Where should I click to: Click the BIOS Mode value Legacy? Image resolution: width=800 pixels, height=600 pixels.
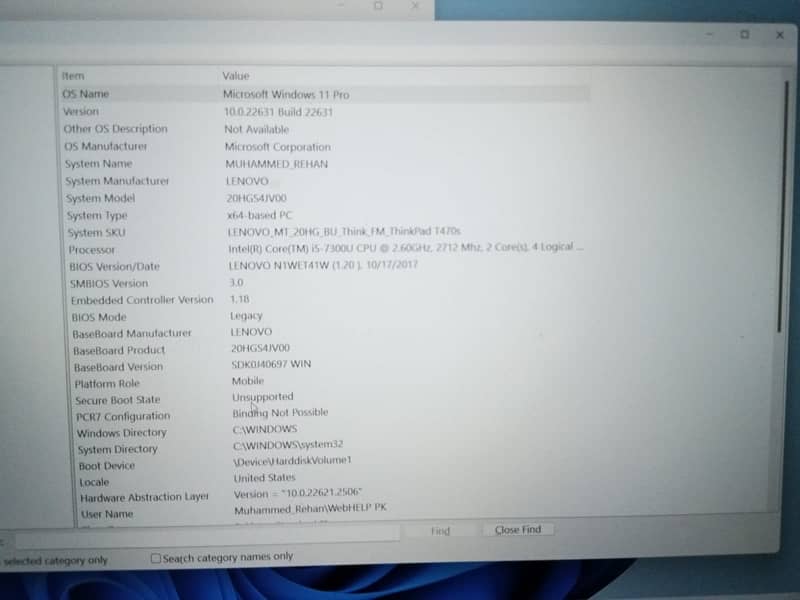click(x=246, y=316)
